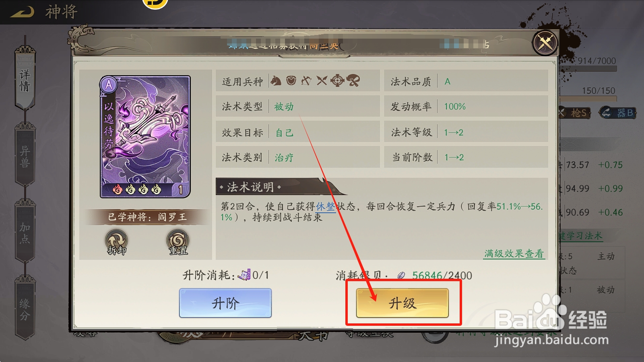Close the spell dialog with crossed-swords button

[x=545, y=42]
